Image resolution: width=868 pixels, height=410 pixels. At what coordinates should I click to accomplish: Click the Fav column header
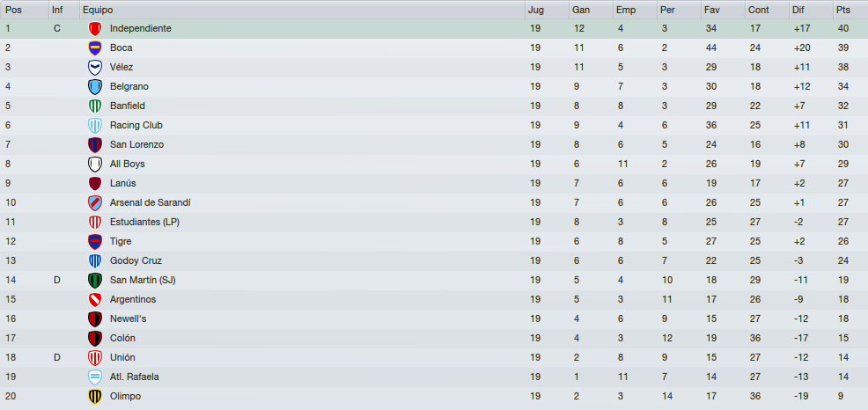(x=723, y=10)
